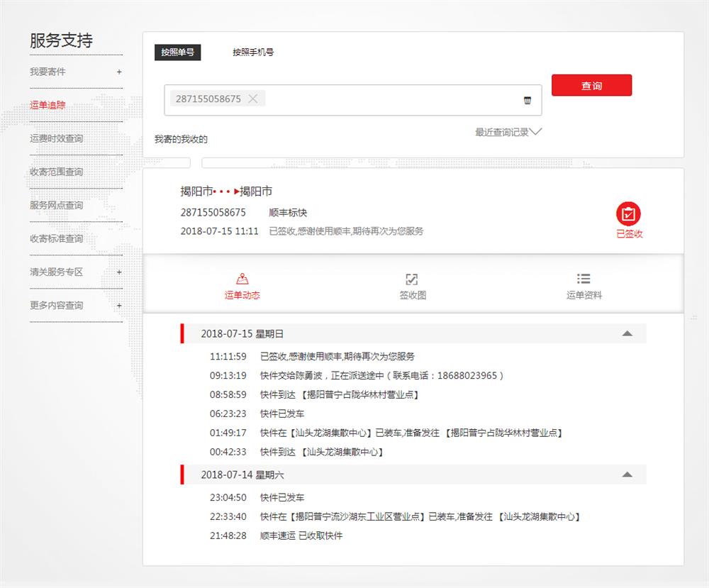The width and height of the screenshot is (709, 588).
Task: Click the 2018-07-15 11:11 summary timestamp
Action: 219,231
